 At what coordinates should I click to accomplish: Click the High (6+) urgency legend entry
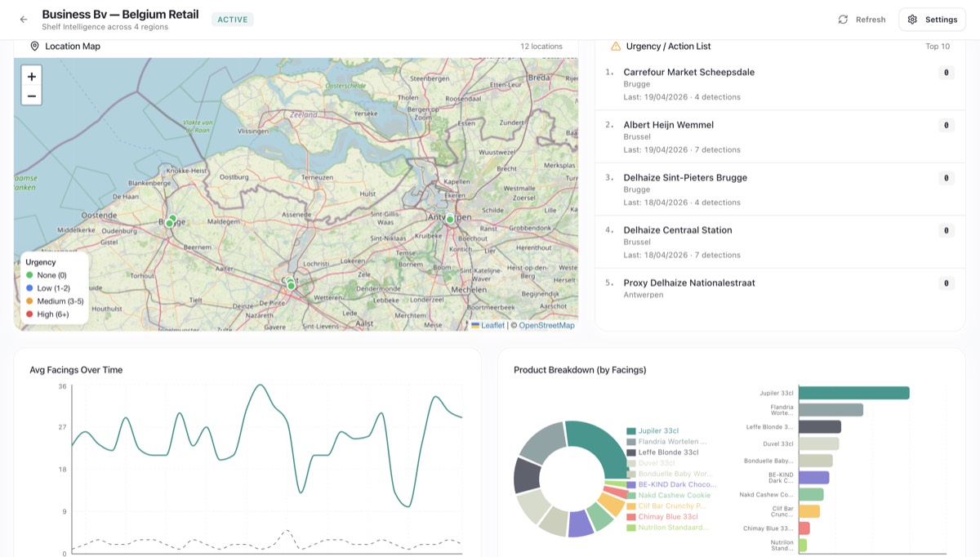click(x=48, y=314)
